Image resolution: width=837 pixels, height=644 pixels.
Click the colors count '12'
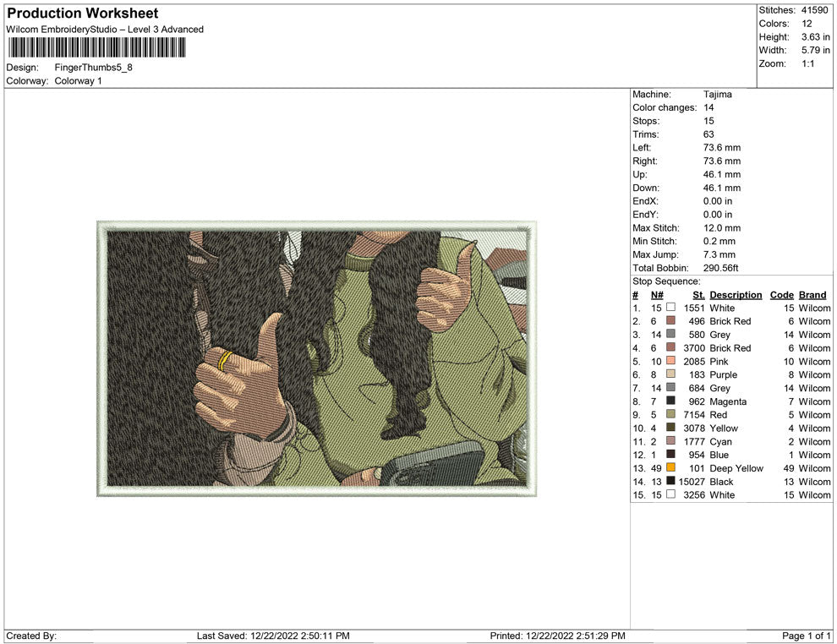807,24
